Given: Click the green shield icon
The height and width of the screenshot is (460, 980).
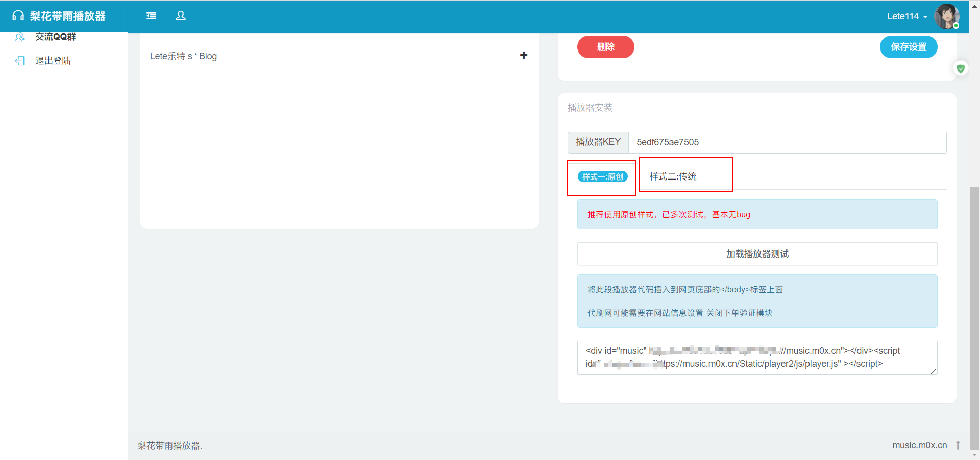Looking at the screenshot, I should [961, 68].
